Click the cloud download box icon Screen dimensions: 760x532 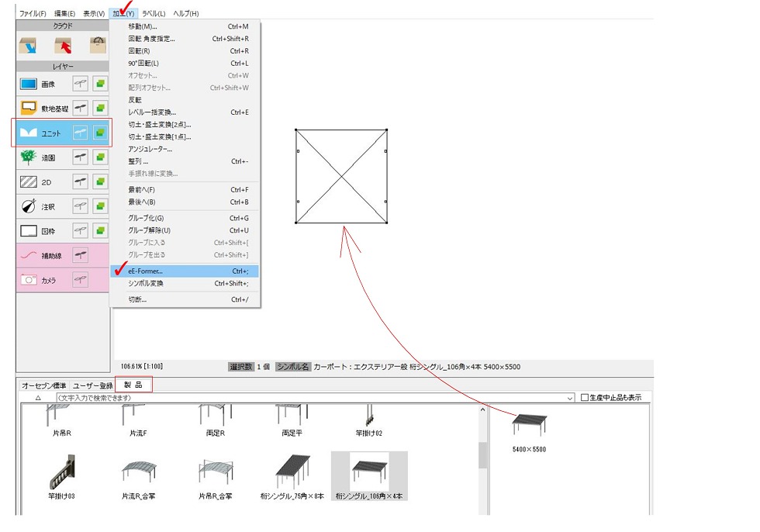[x=28, y=46]
